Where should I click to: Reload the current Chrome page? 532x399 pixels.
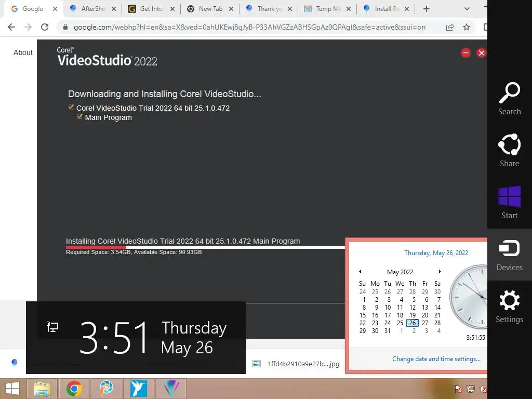45,27
